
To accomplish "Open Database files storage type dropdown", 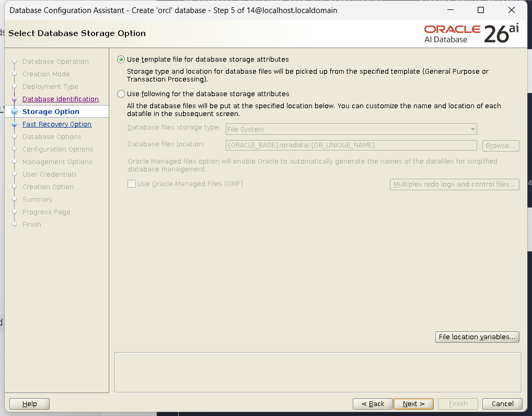I will (x=351, y=129).
